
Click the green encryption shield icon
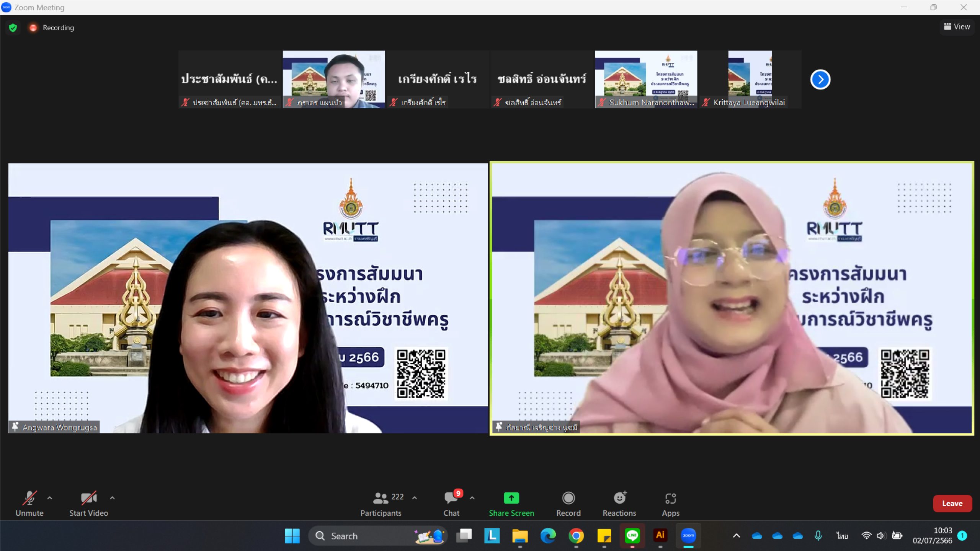pyautogui.click(x=13, y=28)
